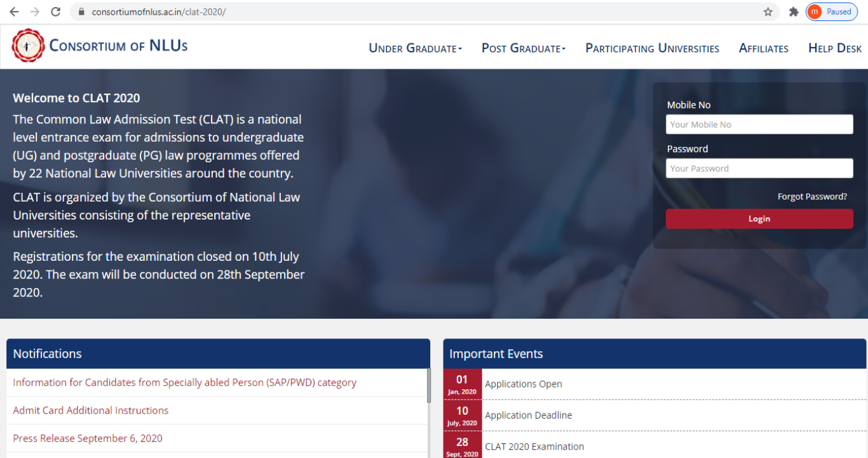Focus the browser address bar

tap(426, 12)
